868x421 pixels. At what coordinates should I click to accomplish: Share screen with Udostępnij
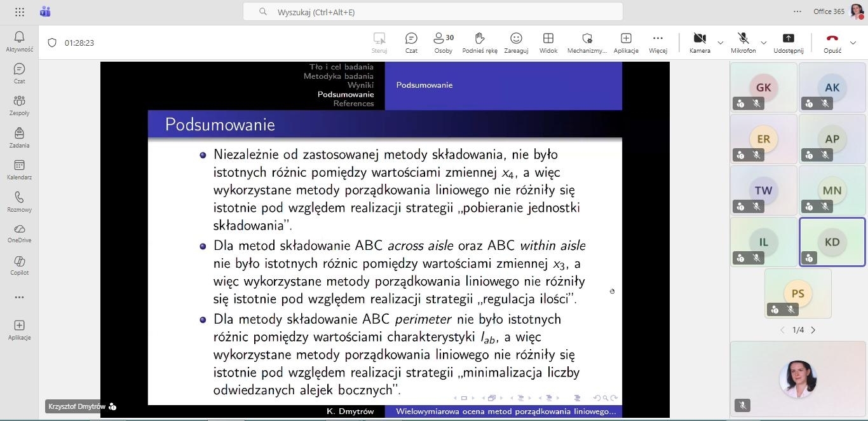tap(788, 42)
